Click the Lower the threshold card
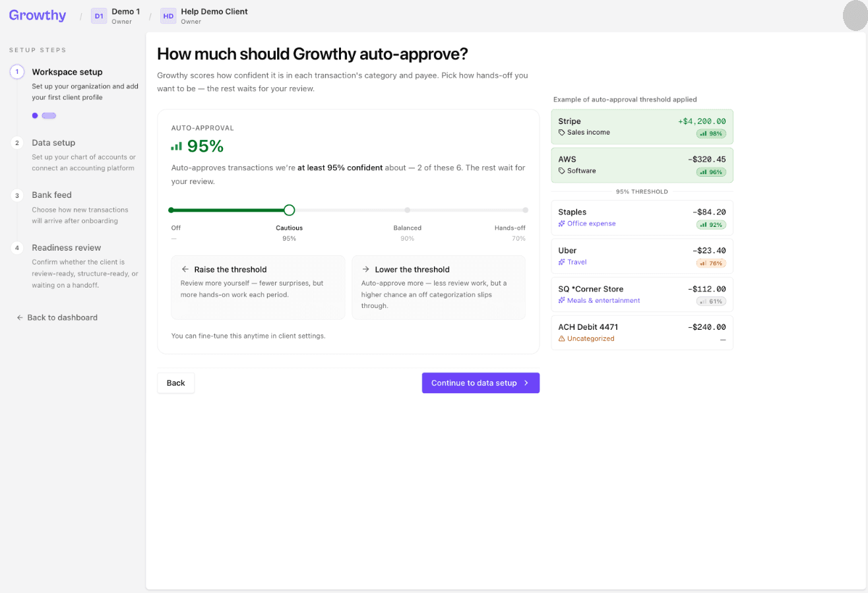The image size is (868, 593). click(x=439, y=288)
